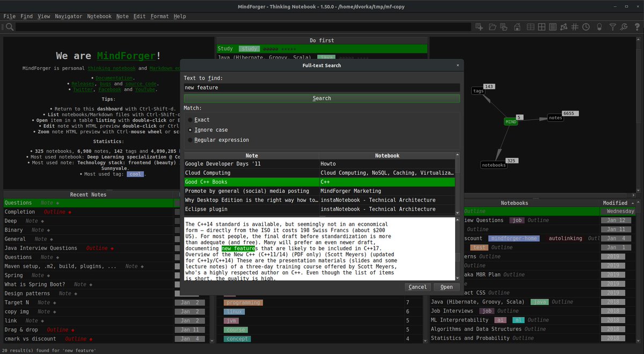
Task: Open the Navigator menu
Action: click(68, 16)
